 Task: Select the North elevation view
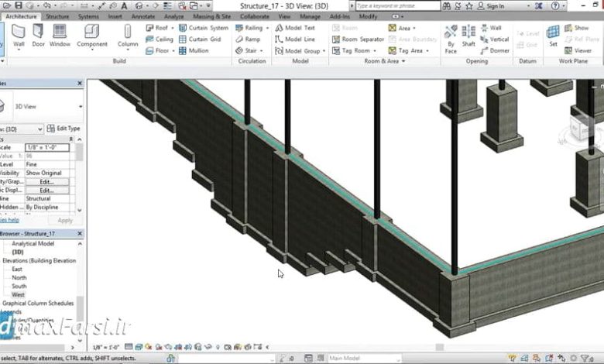click(19, 278)
